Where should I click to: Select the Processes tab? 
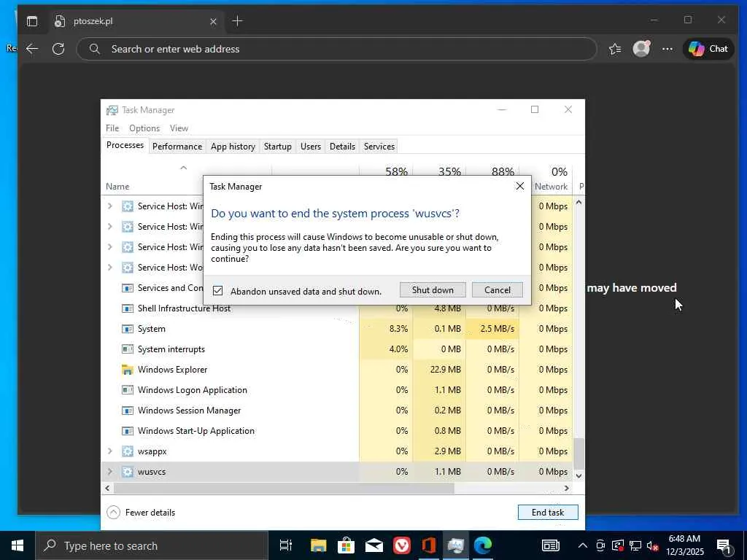[125, 145]
